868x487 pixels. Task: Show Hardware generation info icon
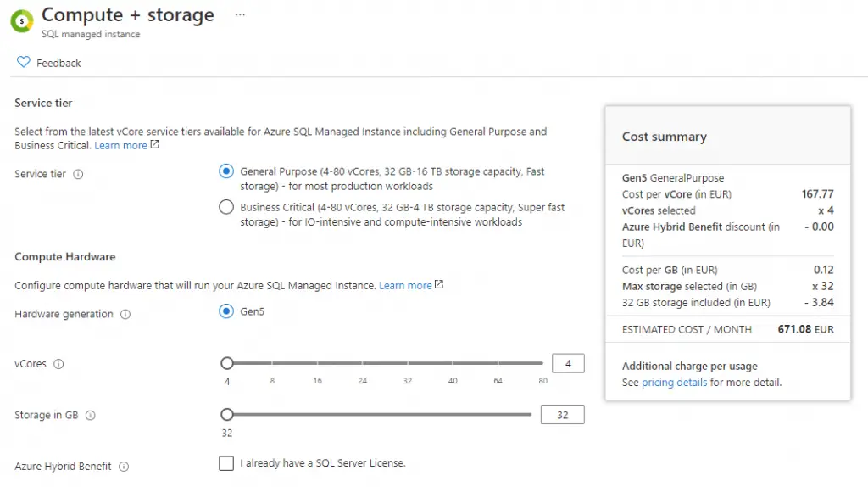pyautogui.click(x=125, y=314)
